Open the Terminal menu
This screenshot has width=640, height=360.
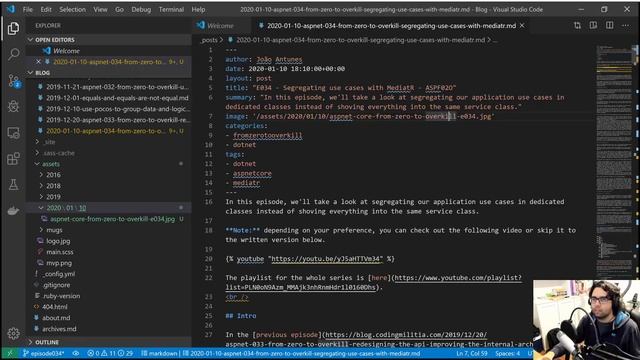click(171, 9)
